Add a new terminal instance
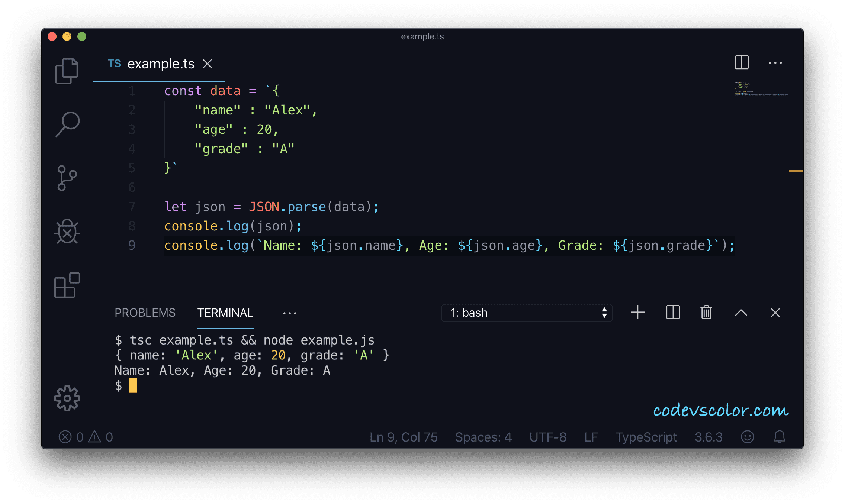 [x=637, y=313]
